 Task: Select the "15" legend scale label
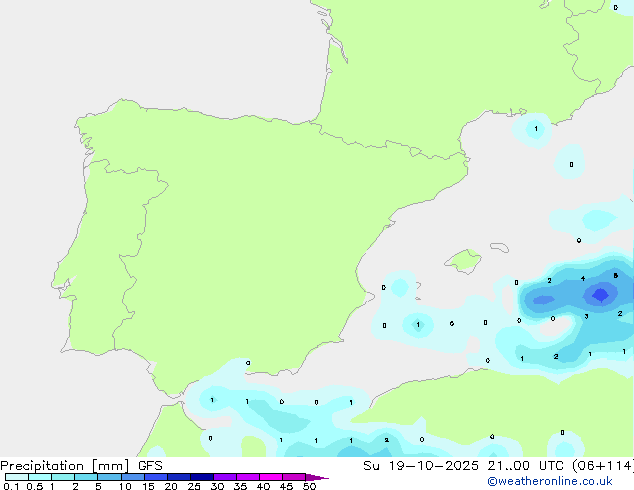click(x=148, y=486)
